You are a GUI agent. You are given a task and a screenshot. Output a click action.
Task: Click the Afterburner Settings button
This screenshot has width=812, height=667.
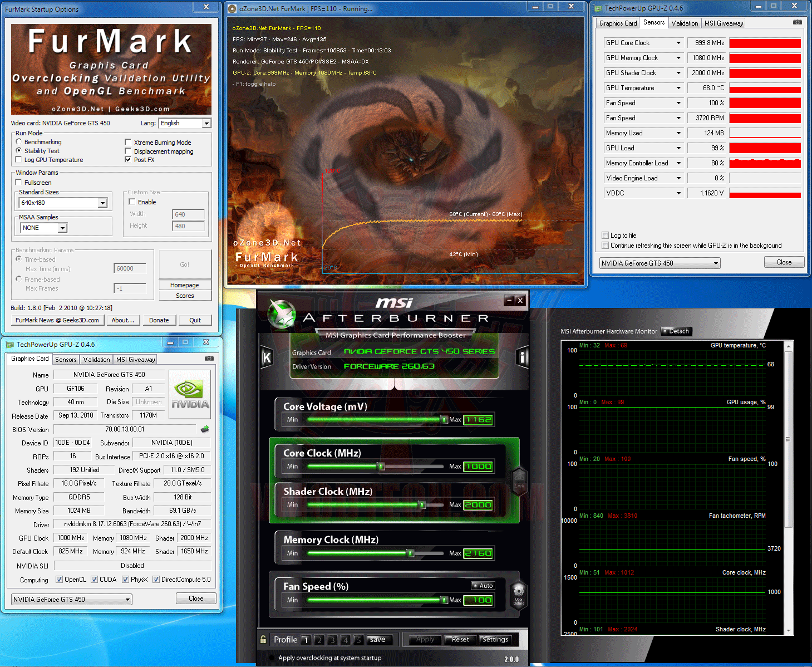pyautogui.click(x=495, y=640)
